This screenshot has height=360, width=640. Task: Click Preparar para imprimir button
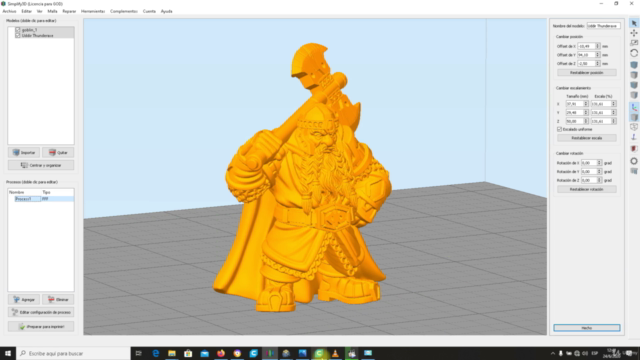(x=41, y=327)
